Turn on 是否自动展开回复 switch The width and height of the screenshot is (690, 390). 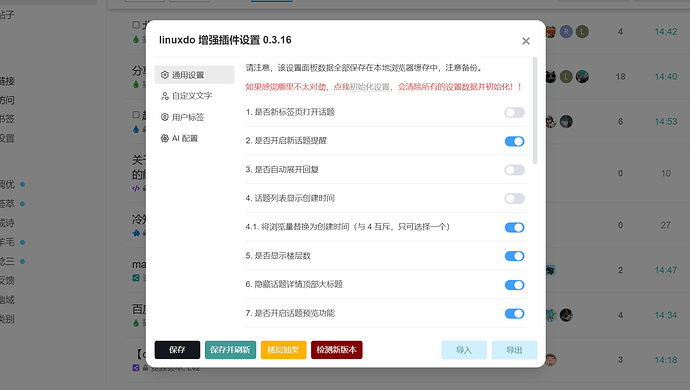point(514,170)
